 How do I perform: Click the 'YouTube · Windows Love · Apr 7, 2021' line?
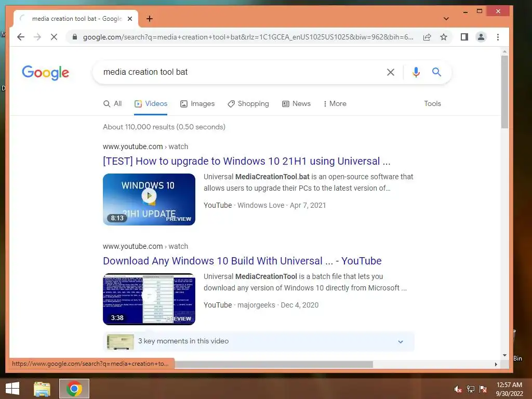click(x=264, y=205)
